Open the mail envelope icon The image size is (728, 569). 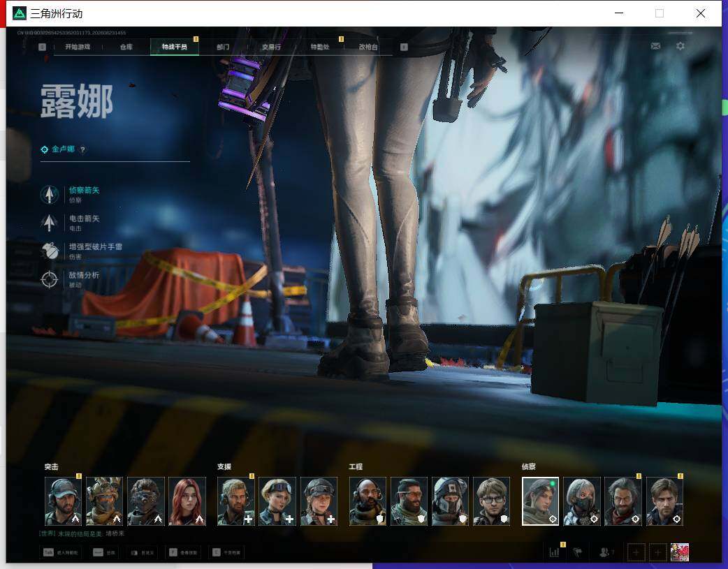coord(655,46)
